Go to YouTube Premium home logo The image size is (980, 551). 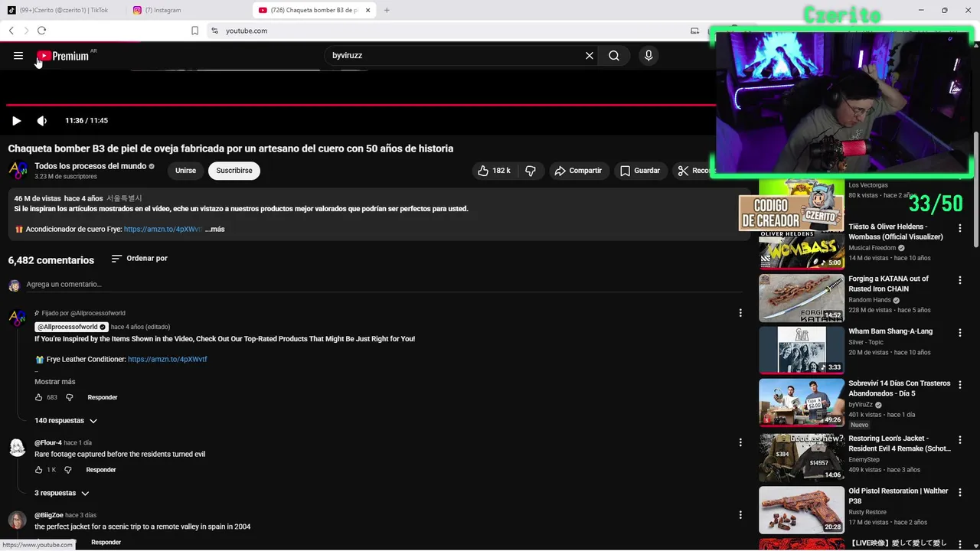[x=63, y=56]
